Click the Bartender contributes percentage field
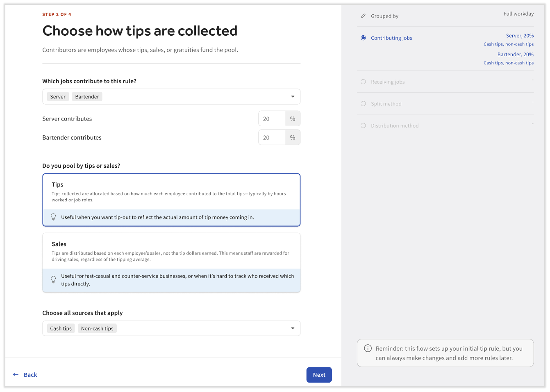550x392 pixels. pos(272,138)
